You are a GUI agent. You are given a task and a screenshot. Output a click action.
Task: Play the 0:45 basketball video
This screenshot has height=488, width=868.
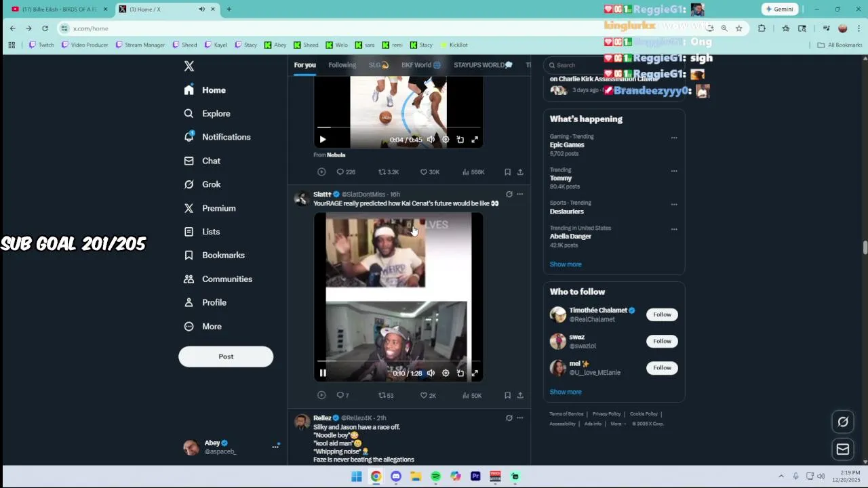tap(323, 140)
